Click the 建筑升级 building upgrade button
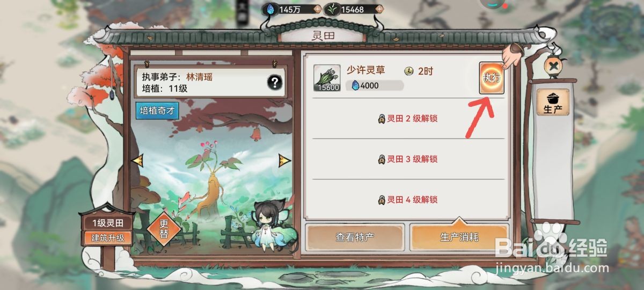Image resolution: width=644 pixels, height=290 pixels. 107,237
